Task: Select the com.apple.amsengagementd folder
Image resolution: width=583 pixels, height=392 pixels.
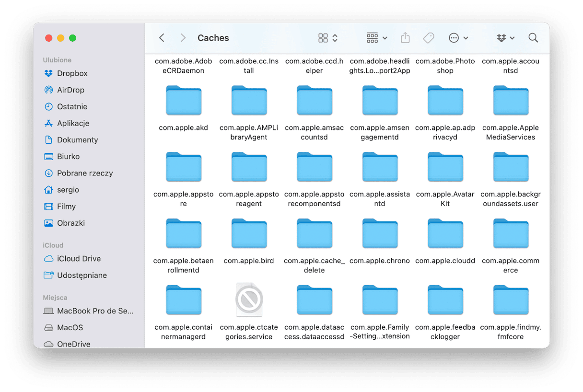Action: click(x=380, y=101)
